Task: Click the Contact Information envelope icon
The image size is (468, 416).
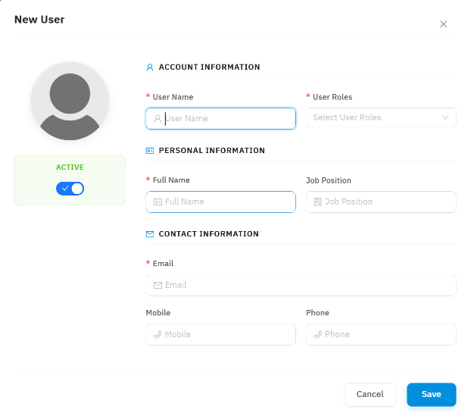Action: tap(150, 234)
